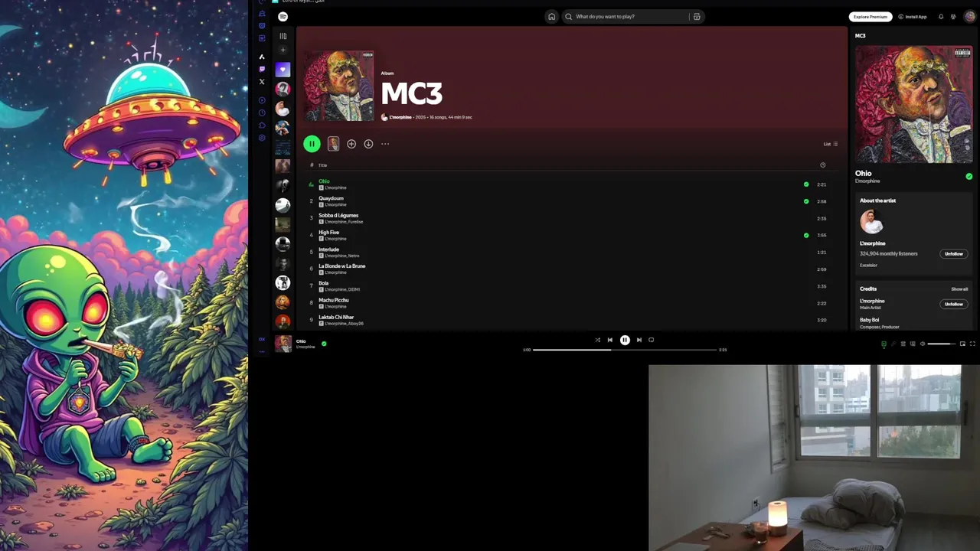Viewport: 980px width, 551px height.
Task: Open L'morphine artist link under MC3 title
Action: pos(400,117)
